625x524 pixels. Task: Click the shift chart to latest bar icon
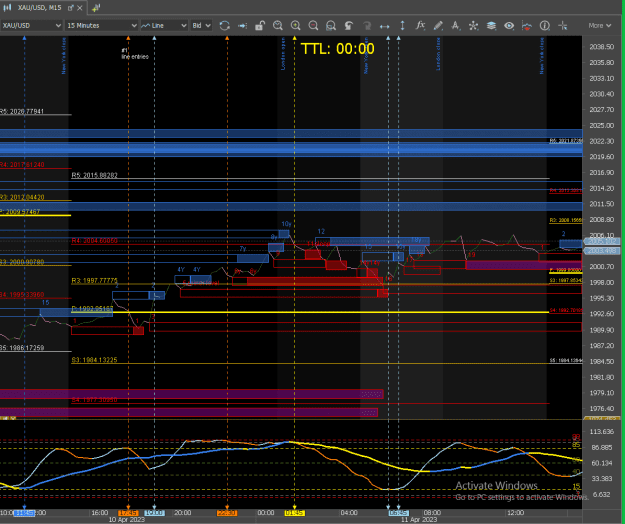(242, 26)
